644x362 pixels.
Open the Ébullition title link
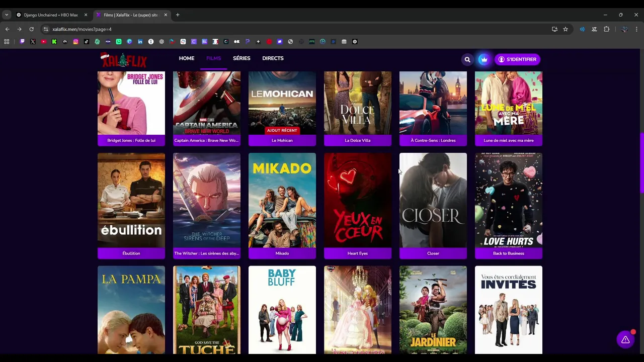click(131, 253)
